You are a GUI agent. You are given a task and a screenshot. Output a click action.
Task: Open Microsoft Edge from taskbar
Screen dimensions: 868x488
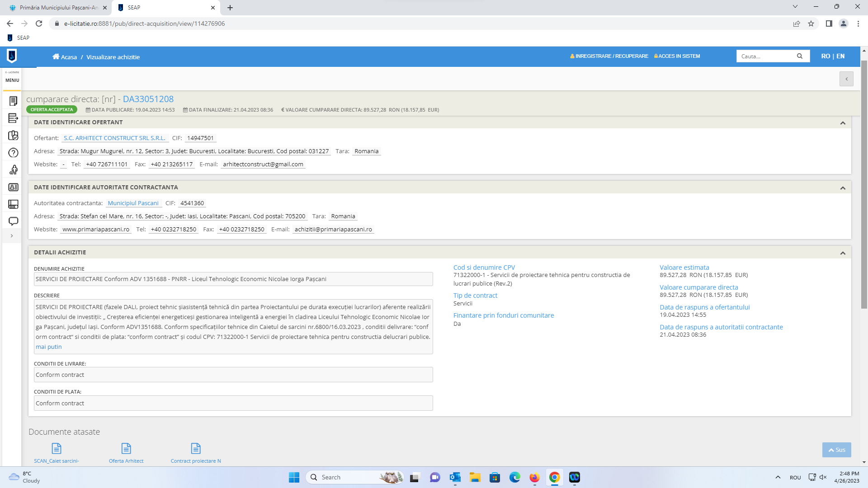[x=514, y=477]
